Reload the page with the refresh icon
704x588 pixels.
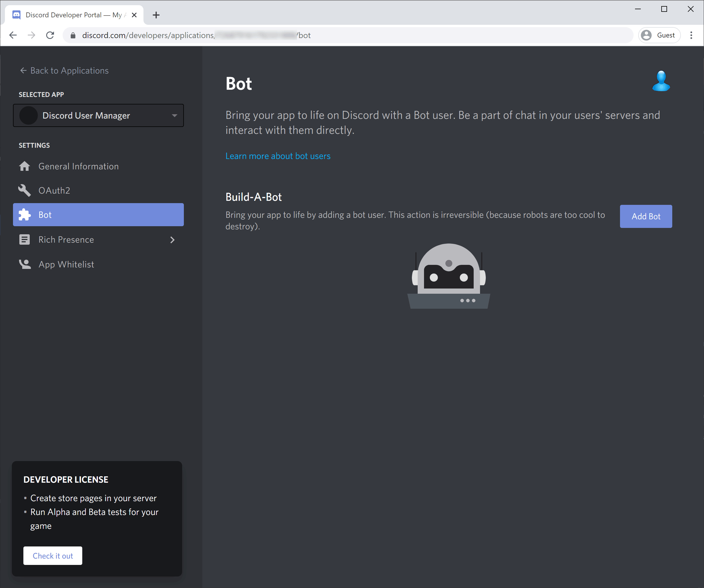coord(50,35)
